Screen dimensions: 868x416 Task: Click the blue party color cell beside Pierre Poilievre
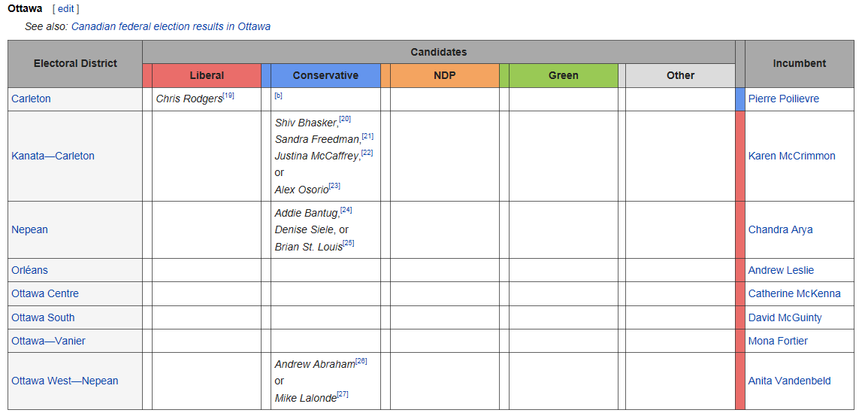[x=739, y=99]
